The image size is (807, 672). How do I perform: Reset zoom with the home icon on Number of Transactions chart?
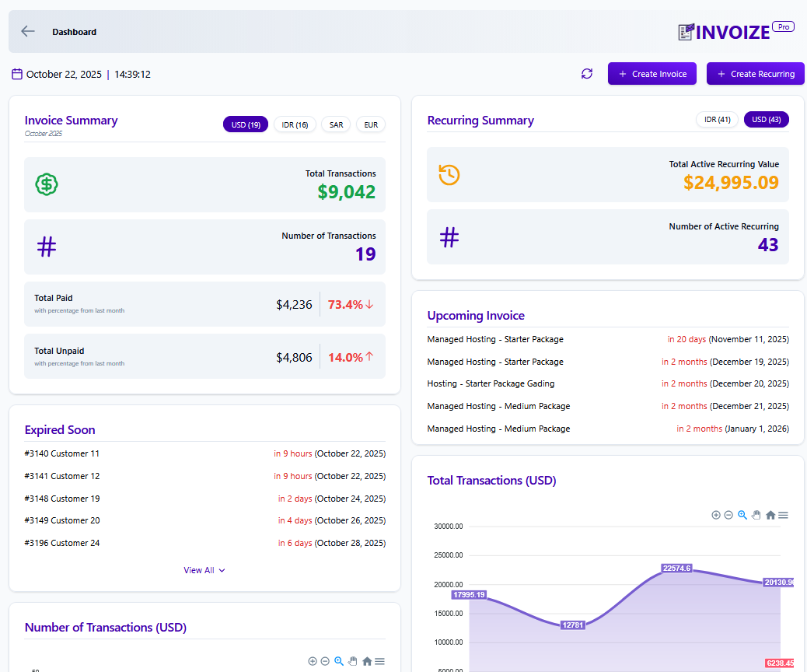coord(365,660)
